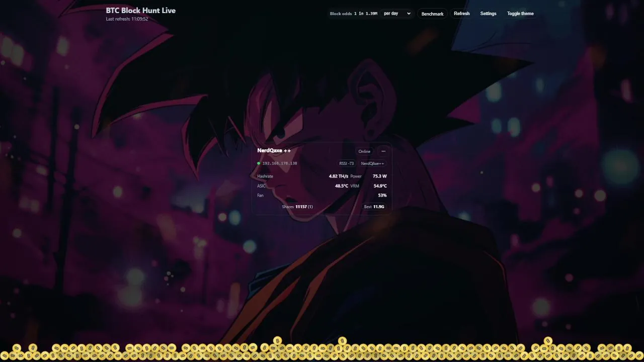Viewport: 644px width, 362px height.
Task: Click the Hashrate label
Action: tap(265, 176)
